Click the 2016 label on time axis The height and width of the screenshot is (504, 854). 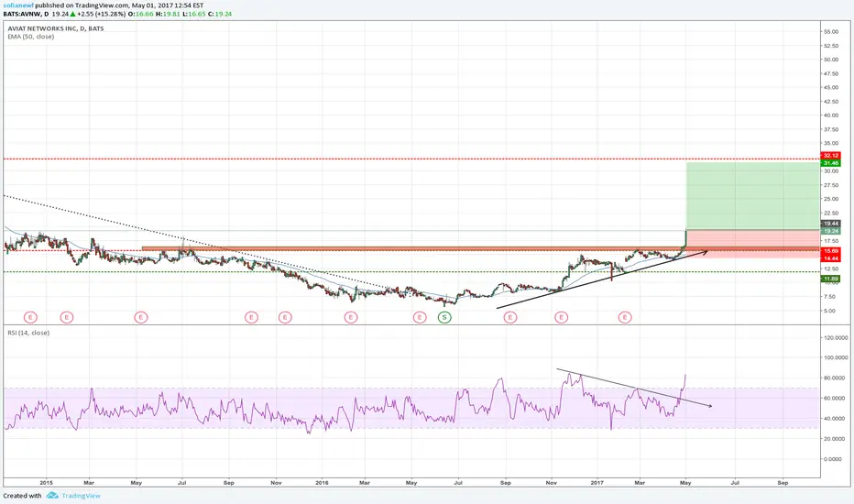pos(322,483)
